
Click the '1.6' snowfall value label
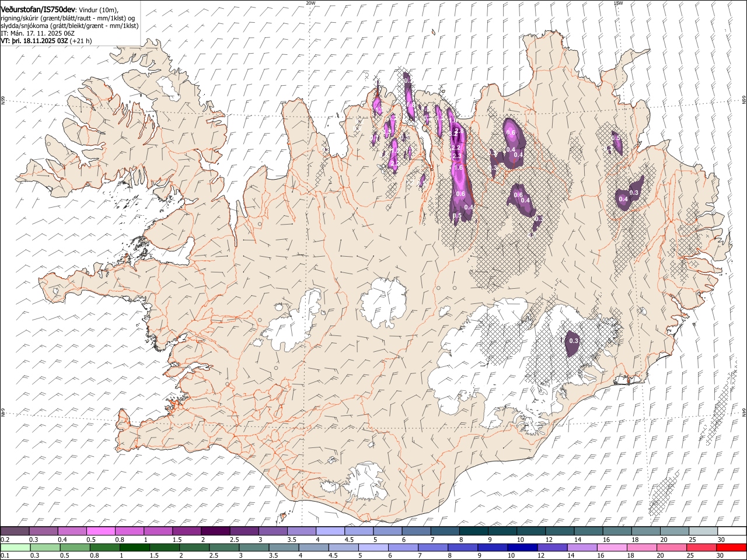pos(458,168)
